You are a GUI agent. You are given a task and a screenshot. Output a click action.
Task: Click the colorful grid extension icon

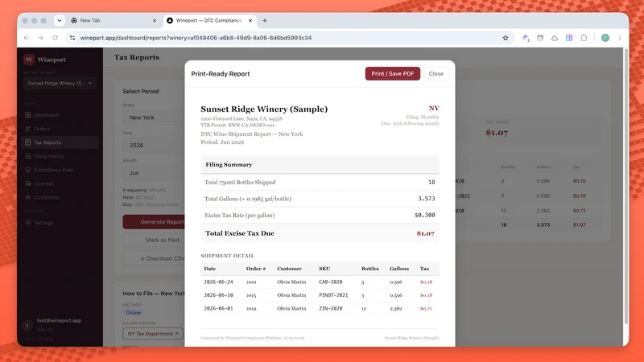[x=569, y=38]
